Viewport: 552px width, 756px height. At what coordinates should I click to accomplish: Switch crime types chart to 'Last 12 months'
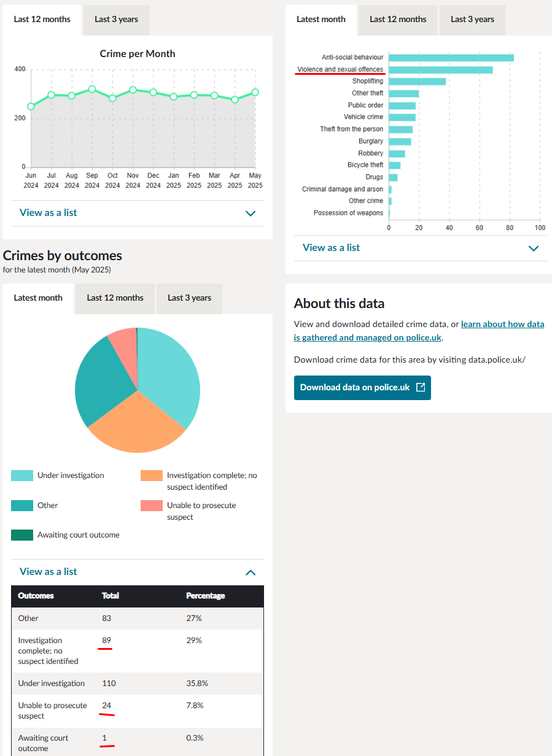(398, 19)
